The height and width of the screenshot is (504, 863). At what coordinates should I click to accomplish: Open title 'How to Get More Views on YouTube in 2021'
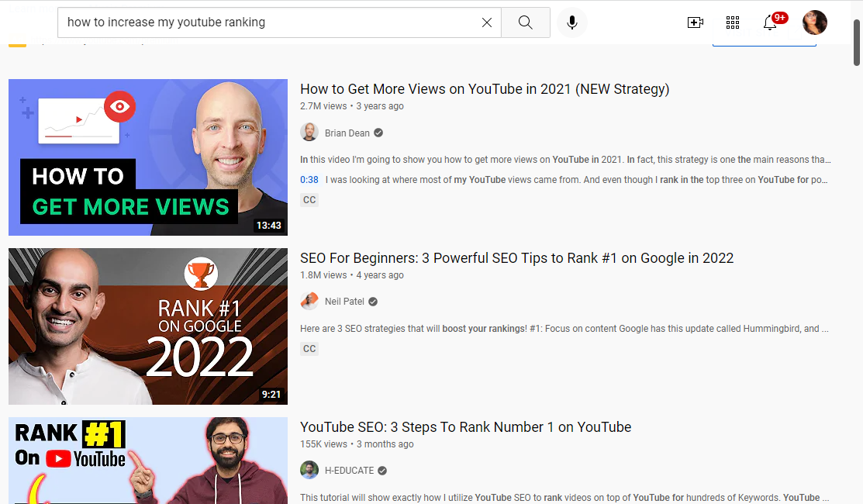[x=485, y=89]
